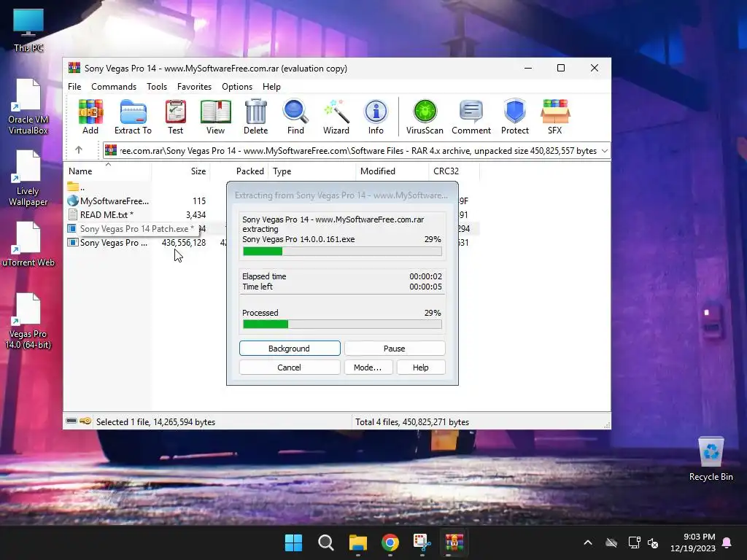Open the Find magnifier tool
Viewport: 747px width, 560px height.
tap(295, 117)
